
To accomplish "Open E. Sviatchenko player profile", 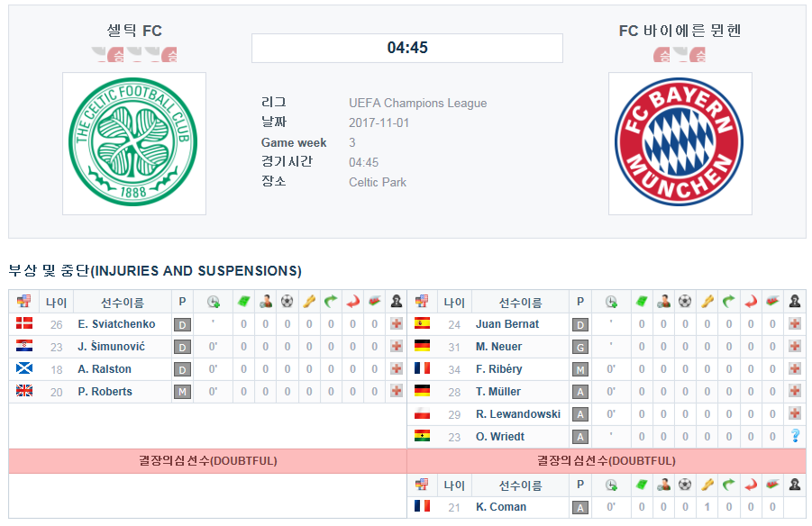I will coord(116,324).
